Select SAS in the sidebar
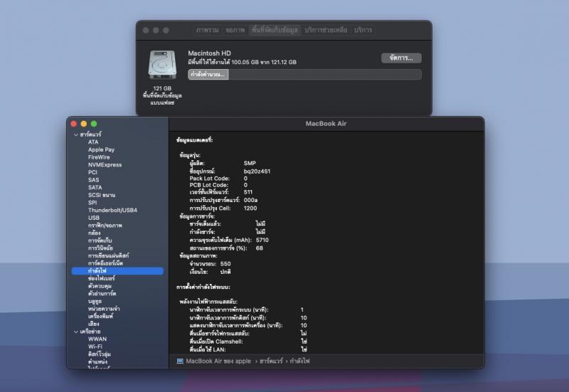Screen dimensions: 569x392 click(x=93, y=180)
